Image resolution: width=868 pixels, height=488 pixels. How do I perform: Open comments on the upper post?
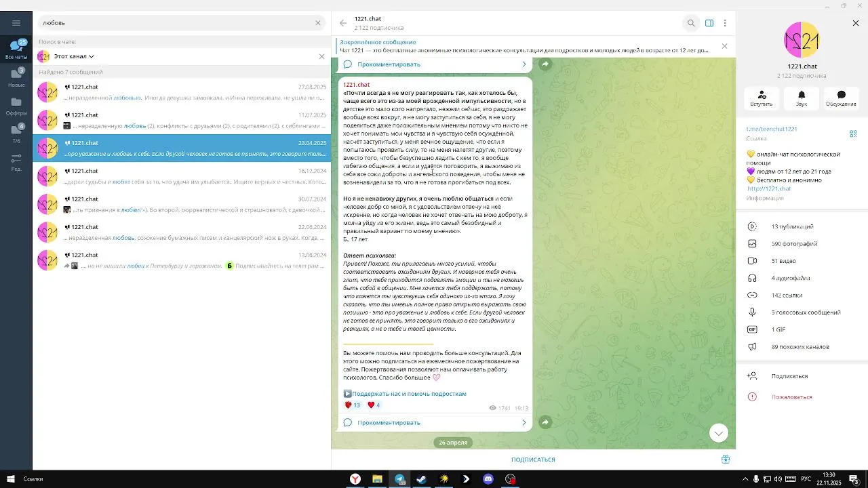point(389,64)
